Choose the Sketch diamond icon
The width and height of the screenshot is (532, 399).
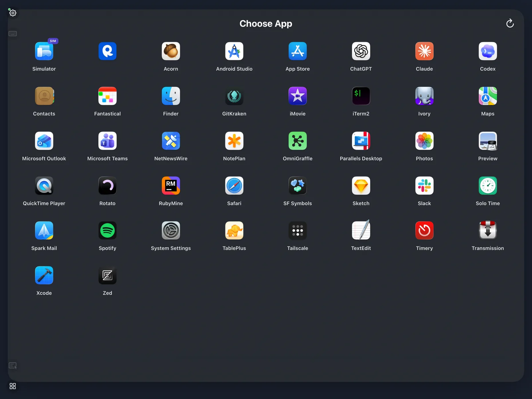click(x=361, y=186)
